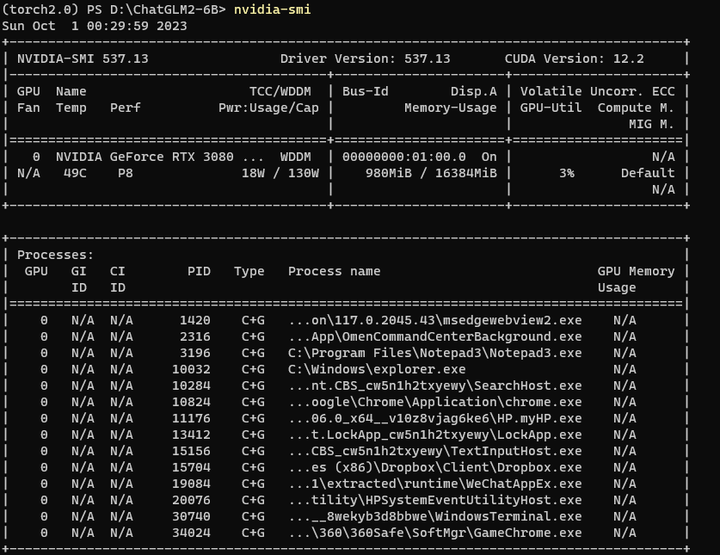Click the CUDA Version 12.2 text
The height and width of the screenshot is (555, 720).
click(574, 58)
